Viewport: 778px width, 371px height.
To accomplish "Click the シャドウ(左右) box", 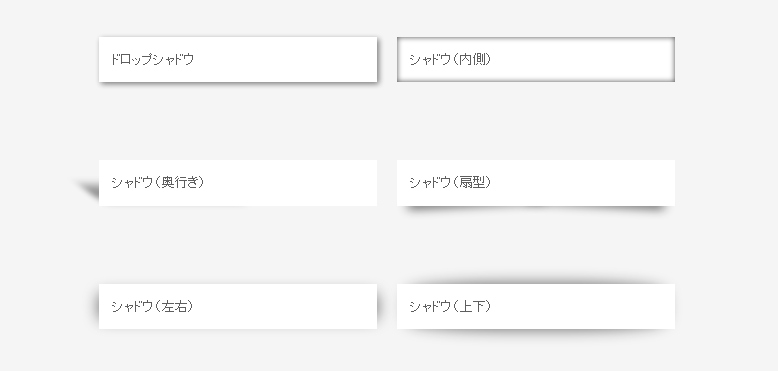I will click(x=238, y=307).
